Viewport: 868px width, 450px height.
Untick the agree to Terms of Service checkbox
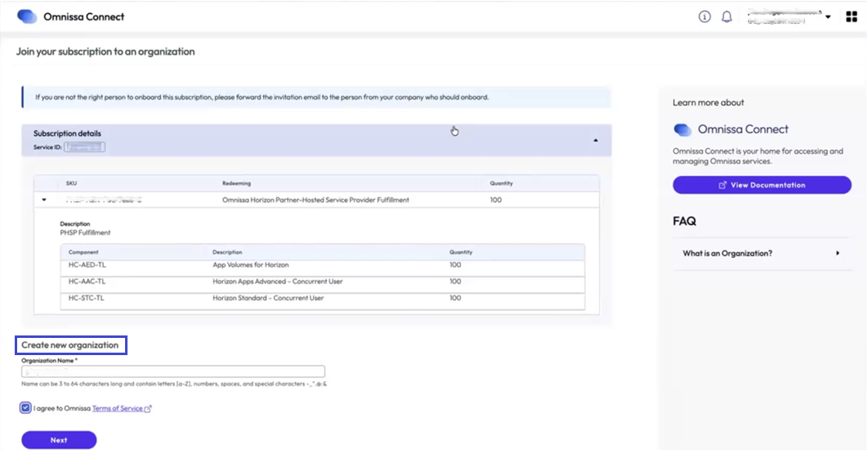[25, 408]
